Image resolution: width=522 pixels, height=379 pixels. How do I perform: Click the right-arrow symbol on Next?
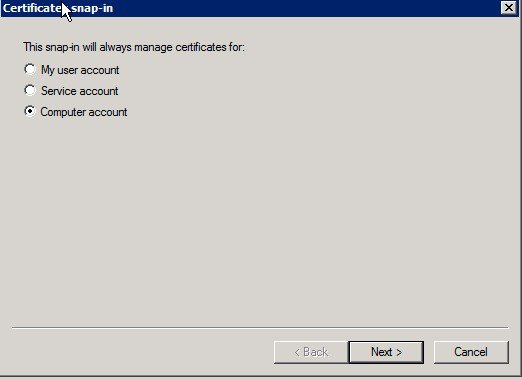pyautogui.click(x=399, y=353)
